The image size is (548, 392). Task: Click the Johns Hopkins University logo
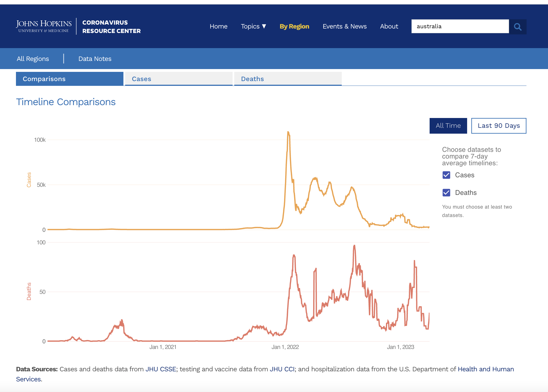[44, 26]
